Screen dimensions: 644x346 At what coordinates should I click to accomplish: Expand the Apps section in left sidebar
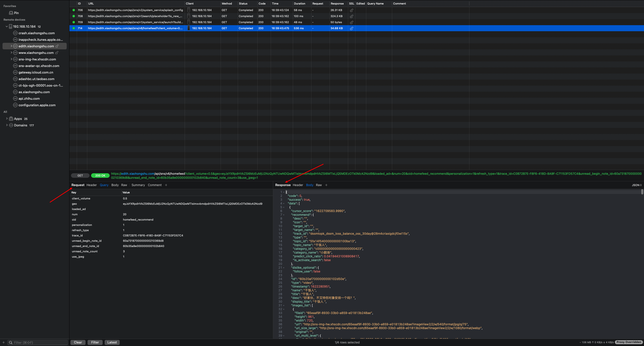pos(6,118)
